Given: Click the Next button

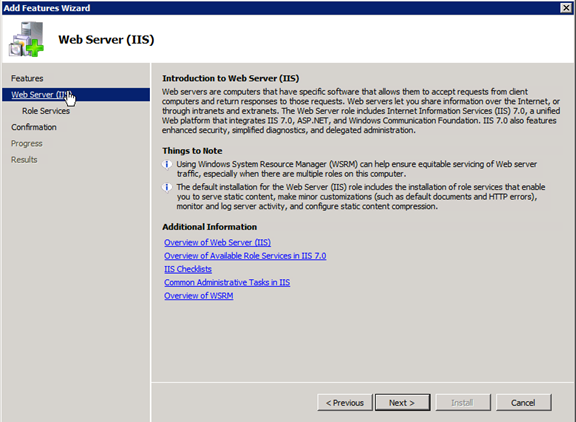Looking at the screenshot, I should 402,403.
